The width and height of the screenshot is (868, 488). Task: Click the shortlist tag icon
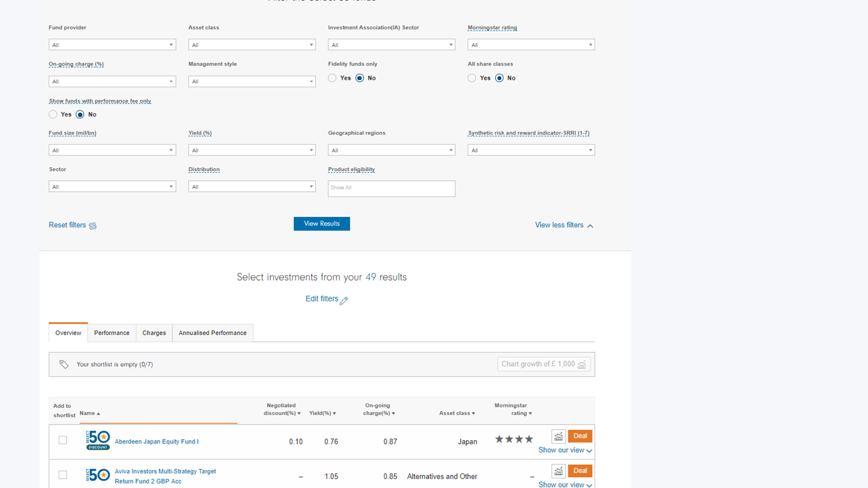(64, 364)
